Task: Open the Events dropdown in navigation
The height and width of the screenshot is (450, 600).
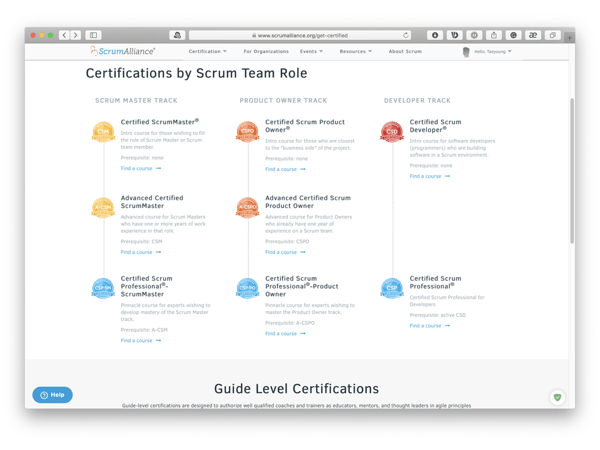Action: (311, 51)
